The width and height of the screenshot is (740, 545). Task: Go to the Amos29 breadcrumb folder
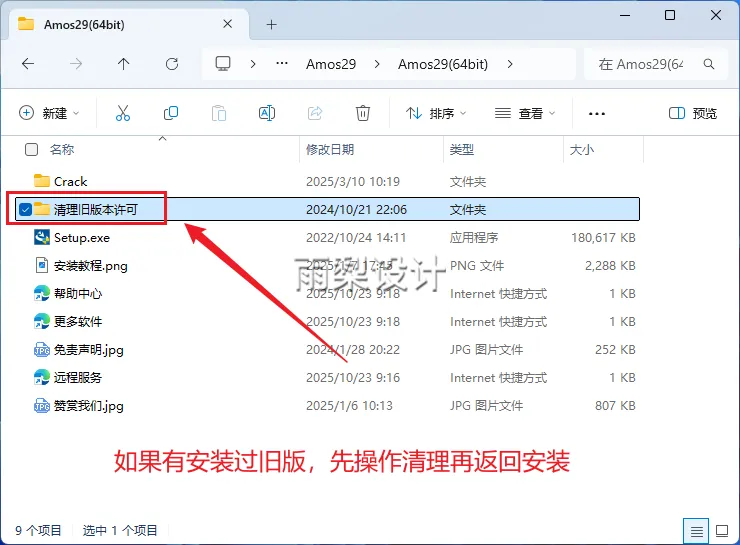(x=331, y=64)
